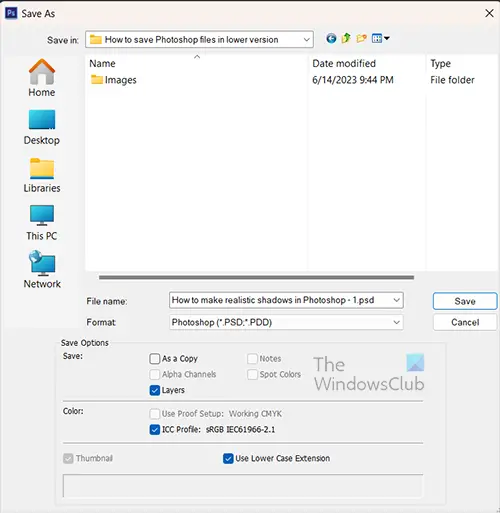
Task: Open Desktop in the places sidebar
Action: pyautogui.click(x=42, y=127)
